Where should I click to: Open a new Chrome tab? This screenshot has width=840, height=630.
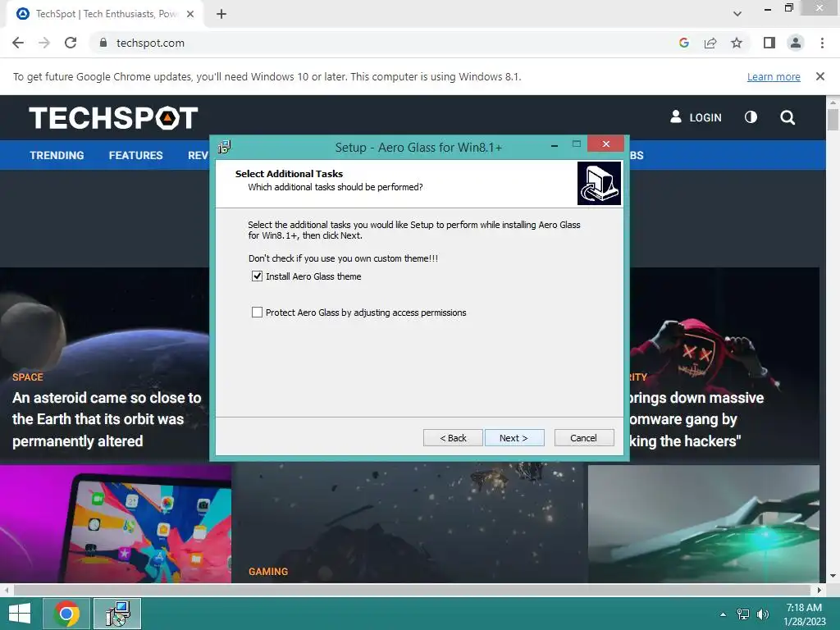pos(221,14)
